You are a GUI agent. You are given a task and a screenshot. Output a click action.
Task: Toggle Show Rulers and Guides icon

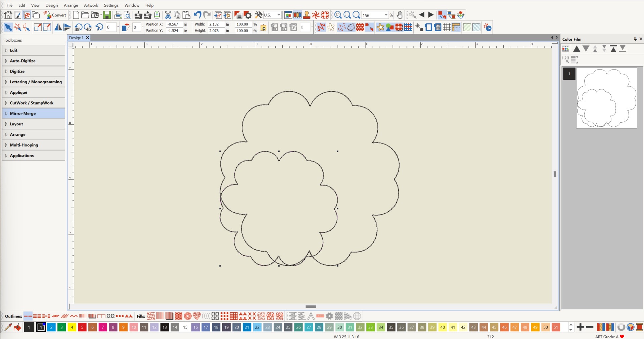(456, 27)
